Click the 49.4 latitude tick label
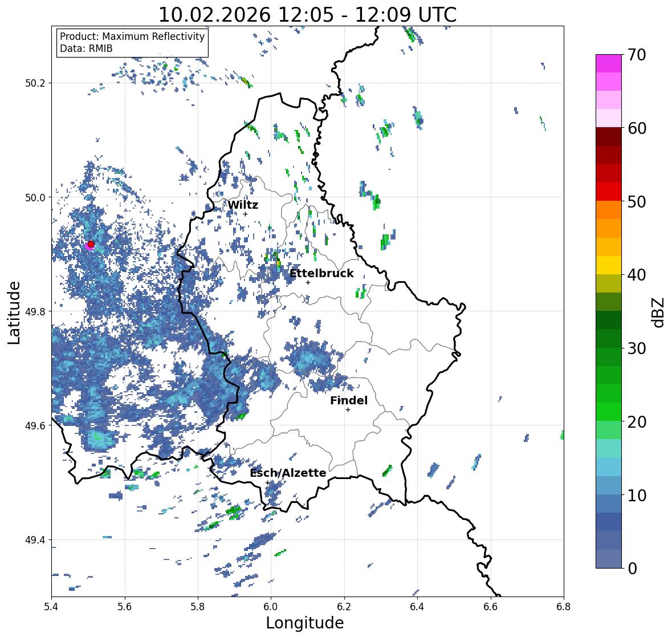The height and width of the screenshot is (637, 672). pyautogui.click(x=35, y=540)
